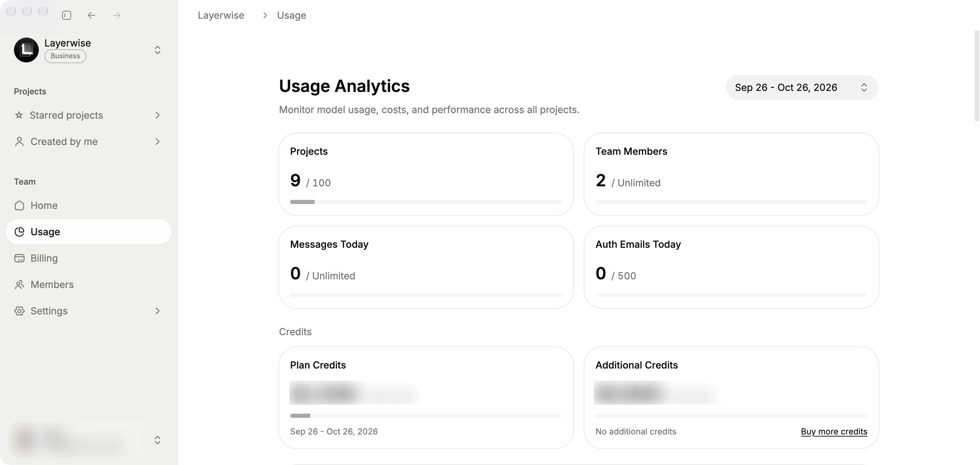Click the Additional Credits card title
980x465 pixels.
coord(636,365)
